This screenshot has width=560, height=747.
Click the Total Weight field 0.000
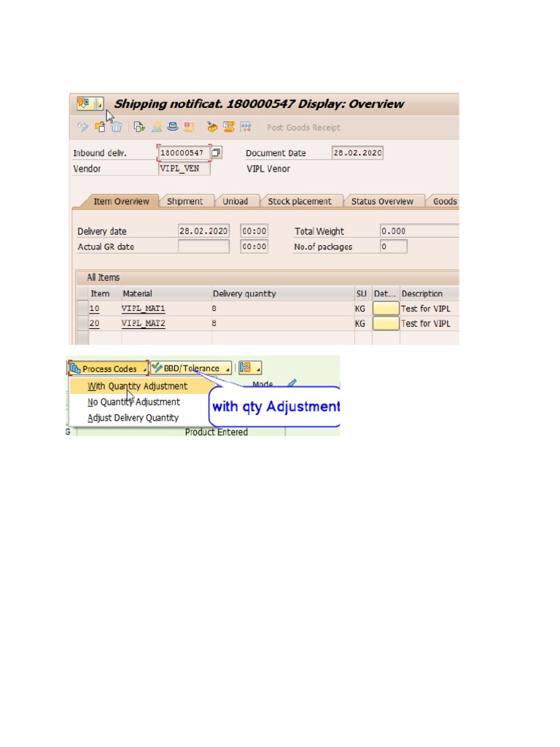click(419, 231)
